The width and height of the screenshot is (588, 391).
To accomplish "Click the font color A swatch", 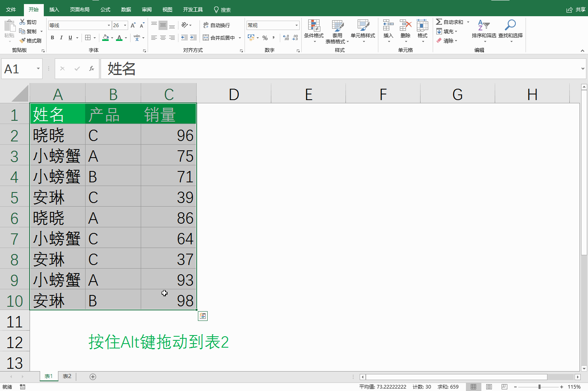I will [119, 38].
